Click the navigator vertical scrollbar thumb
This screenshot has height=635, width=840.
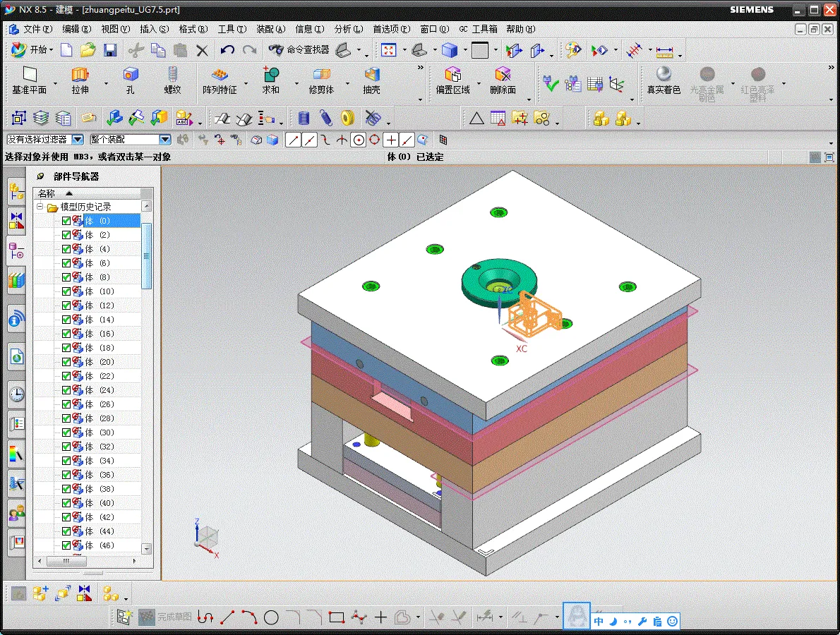tap(146, 256)
